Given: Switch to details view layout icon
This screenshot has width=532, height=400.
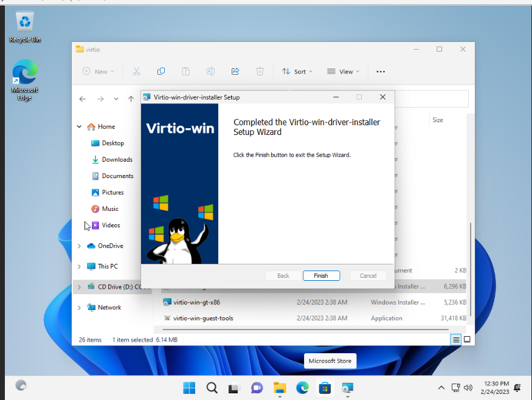Looking at the screenshot, I should (x=456, y=339).
